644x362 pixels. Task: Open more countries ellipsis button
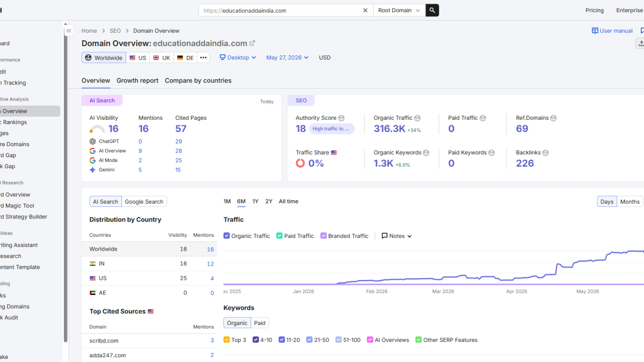[x=203, y=58]
